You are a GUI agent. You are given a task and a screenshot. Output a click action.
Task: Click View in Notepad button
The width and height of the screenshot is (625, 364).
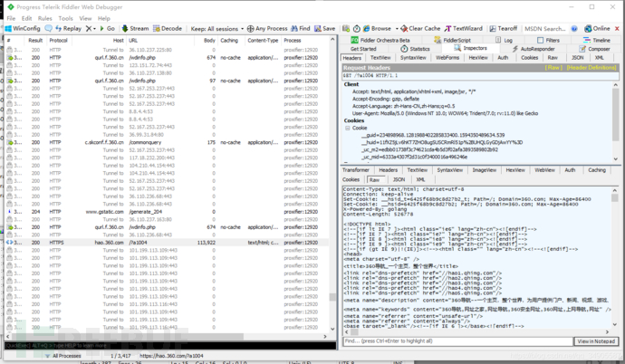click(596, 341)
